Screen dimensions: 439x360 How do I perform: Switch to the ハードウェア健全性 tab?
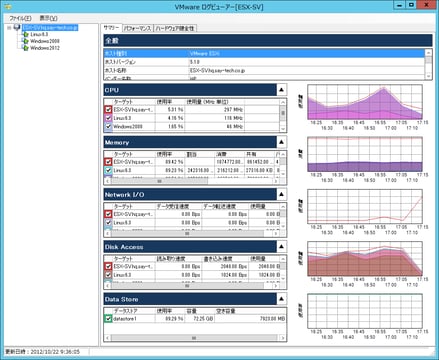[175, 28]
